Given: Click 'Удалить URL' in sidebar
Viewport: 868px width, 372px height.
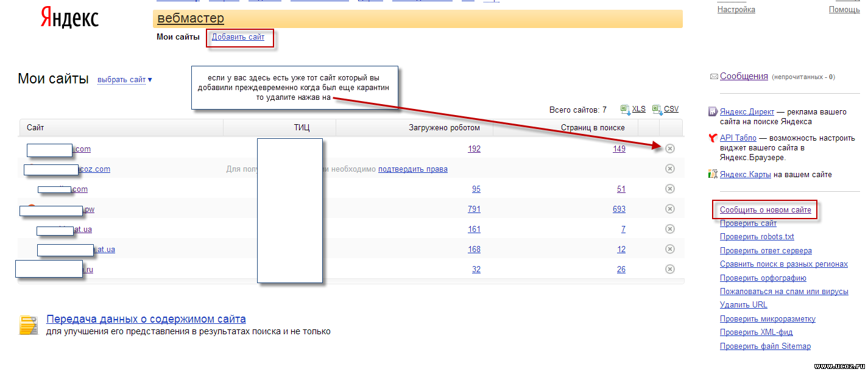Looking at the screenshot, I should click(x=743, y=305).
